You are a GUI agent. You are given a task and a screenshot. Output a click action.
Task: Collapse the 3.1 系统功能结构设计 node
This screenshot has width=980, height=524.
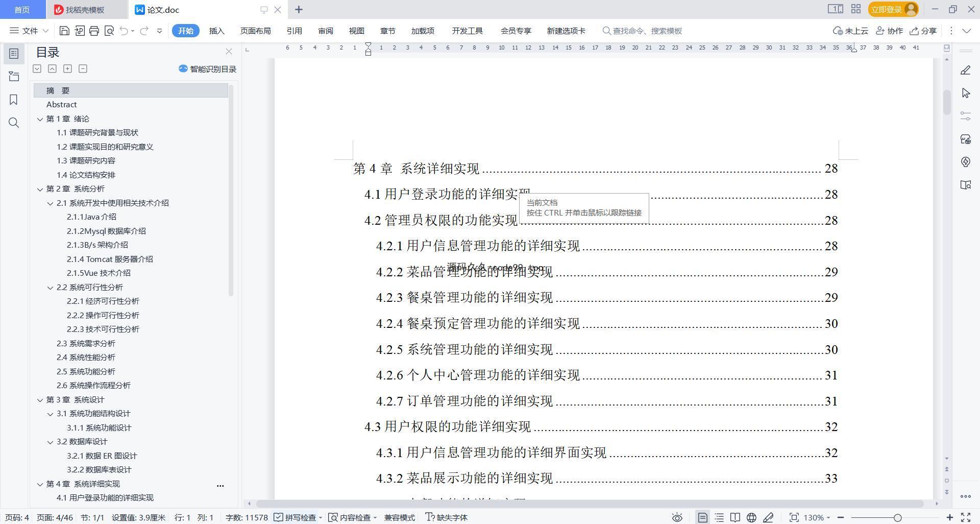(x=50, y=414)
